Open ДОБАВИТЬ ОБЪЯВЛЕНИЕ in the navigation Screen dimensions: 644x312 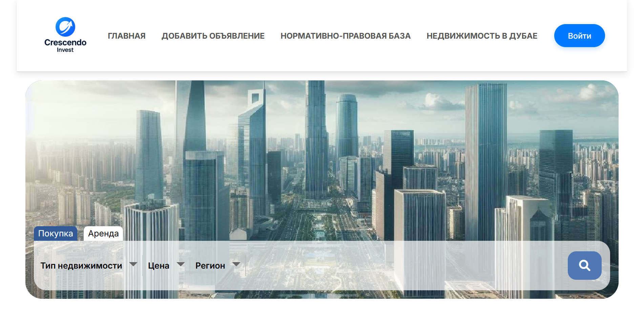[213, 36]
